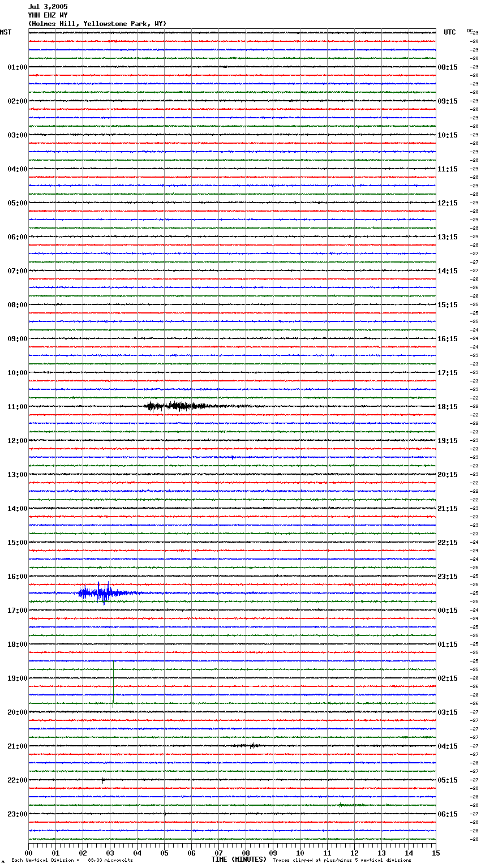Click the 23:00 MST time label
481x868 pixels.
pos(18,814)
